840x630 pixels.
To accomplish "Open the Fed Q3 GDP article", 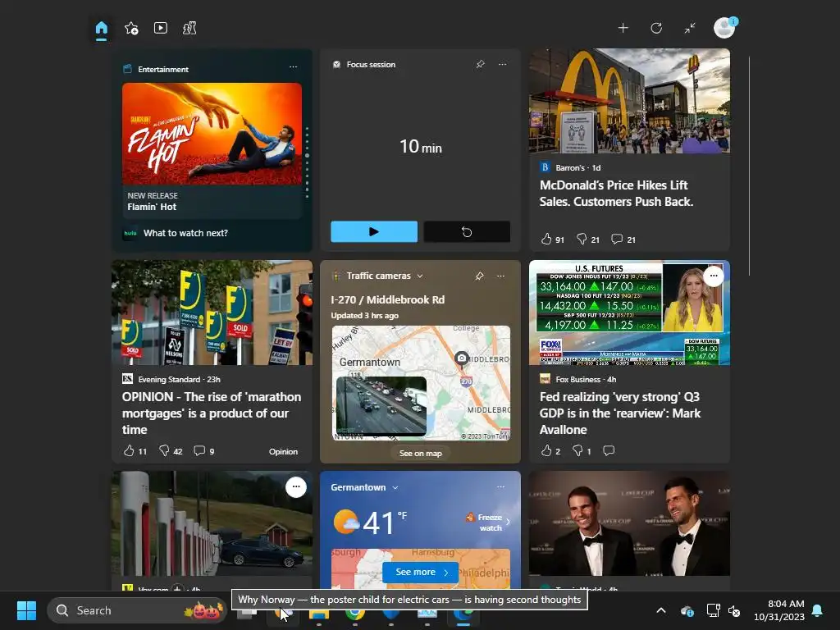I will (x=620, y=413).
